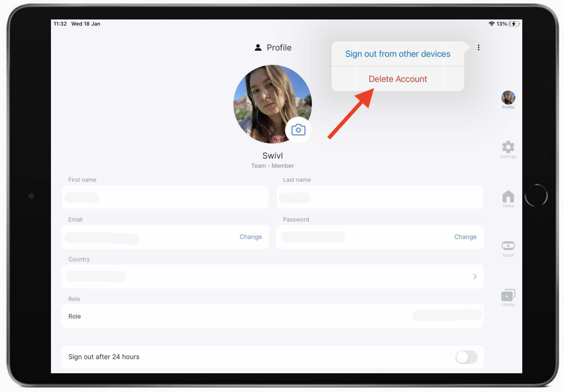The height and width of the screenshot is (392, 564).
Task: Click Change next to Password
Action: point(465,237)
